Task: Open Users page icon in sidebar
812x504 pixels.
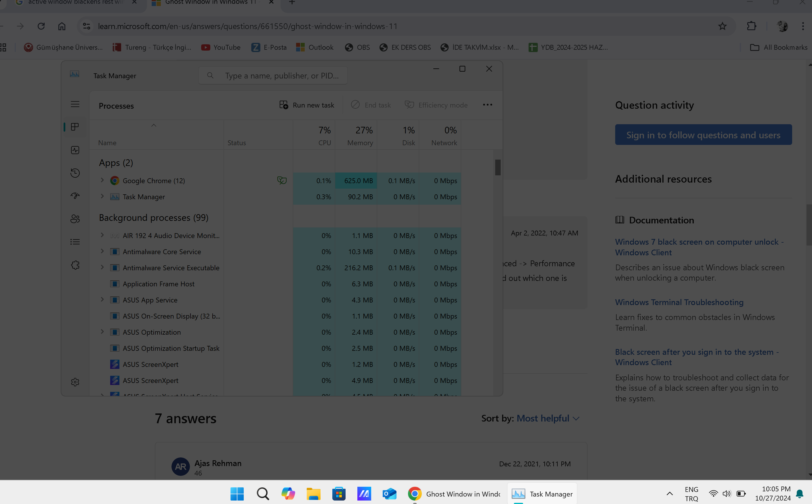Action: (75, 219)
